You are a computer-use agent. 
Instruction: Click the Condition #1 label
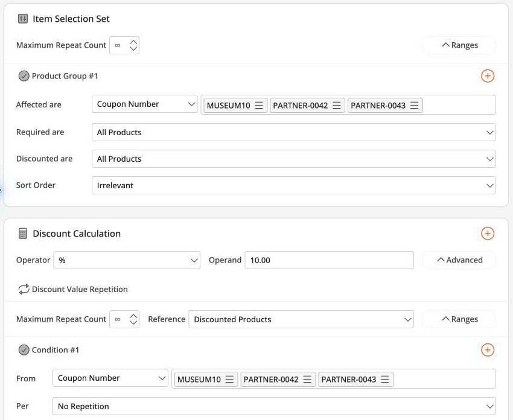(56, 349)
